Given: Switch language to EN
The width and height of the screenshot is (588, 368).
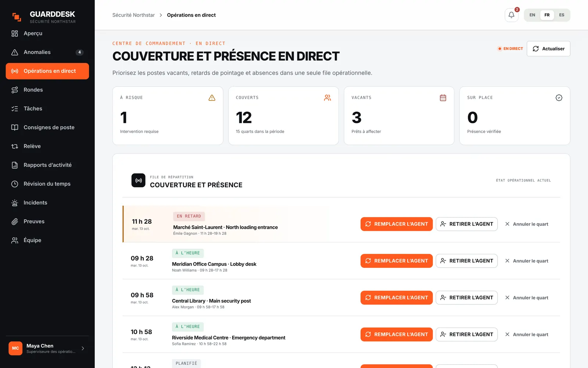Looking at the screenshot, I should point(532,15).
